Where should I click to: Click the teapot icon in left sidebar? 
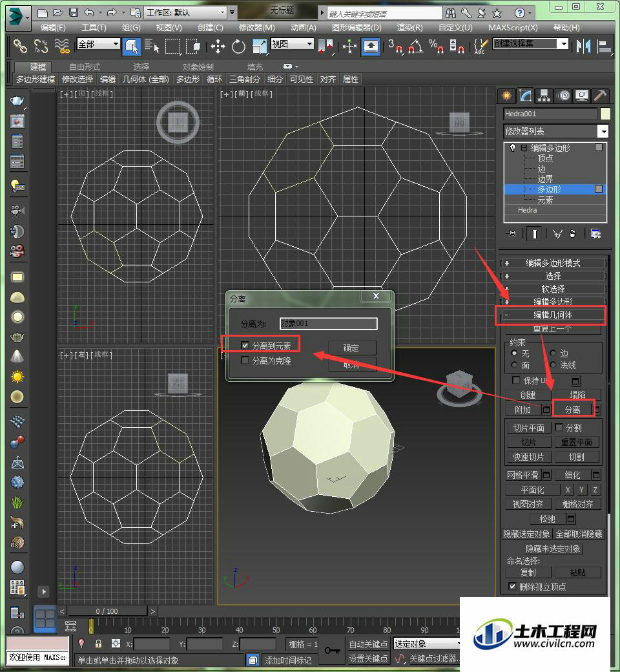pos(17,100)
